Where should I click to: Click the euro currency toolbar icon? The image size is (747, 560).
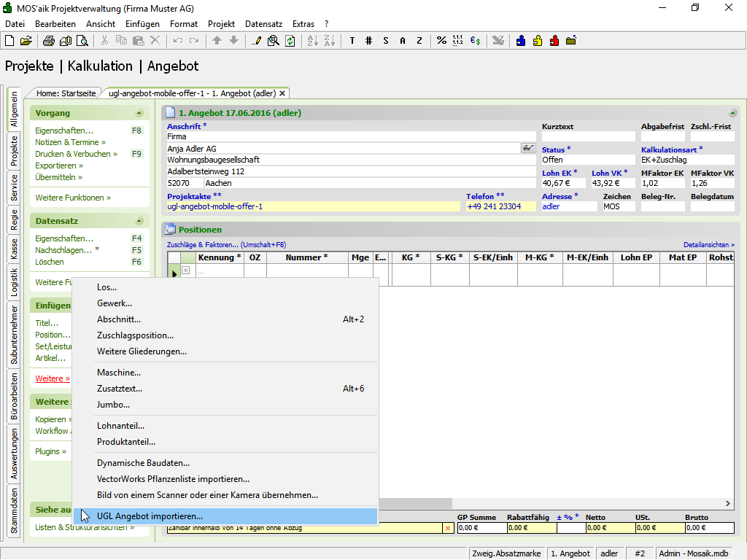475,41
